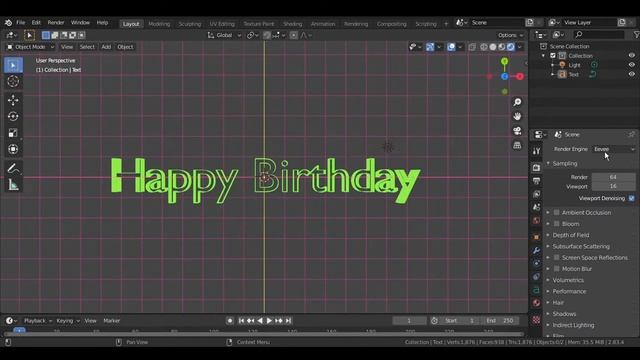640x360 pixels.
Task: Enable Screen Space Reflections checkbox
Action: [556, 258]
